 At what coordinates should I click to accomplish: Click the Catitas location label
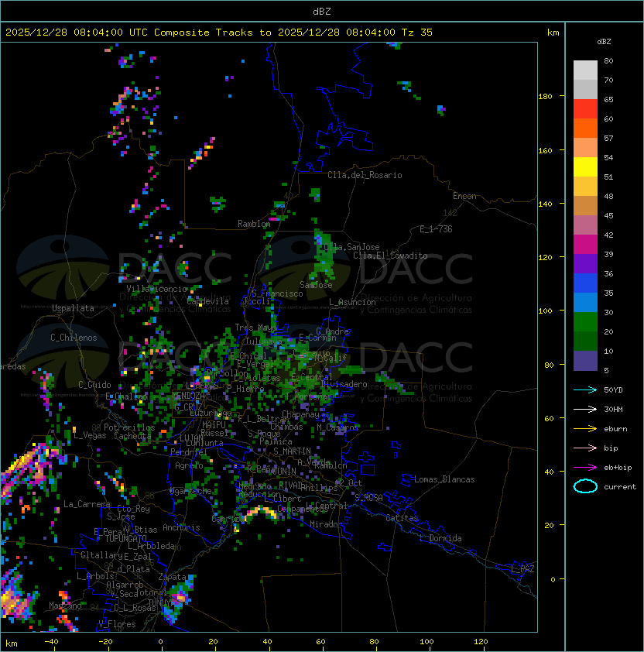[402, 518]
